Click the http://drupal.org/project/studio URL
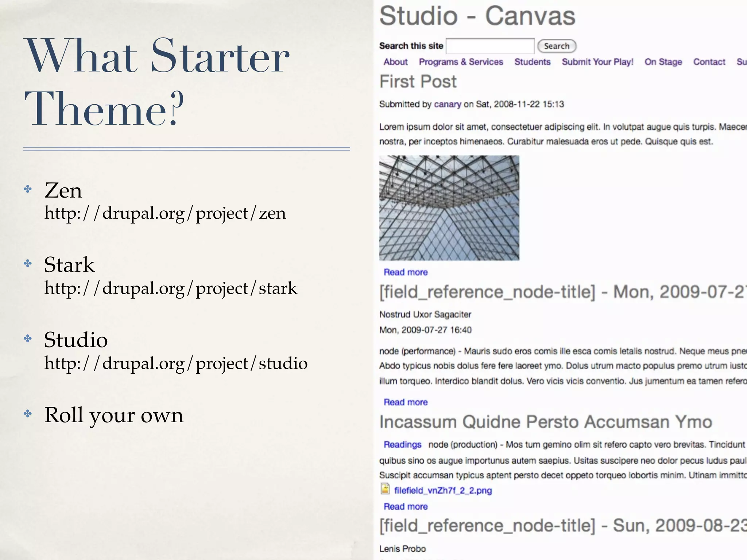This screenshot has width=747, height=560. [176, 363]
